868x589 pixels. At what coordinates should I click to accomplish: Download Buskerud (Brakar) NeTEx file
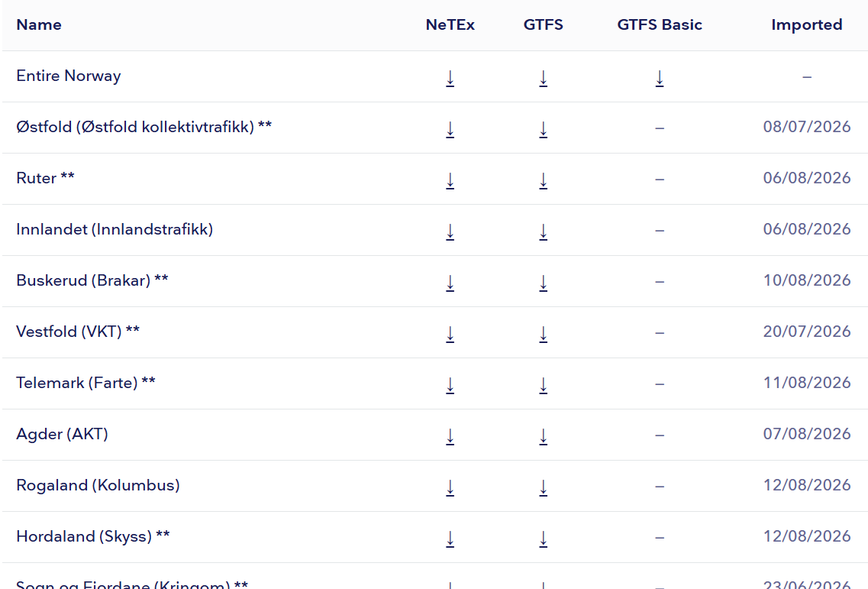click(x=450, y=283)
